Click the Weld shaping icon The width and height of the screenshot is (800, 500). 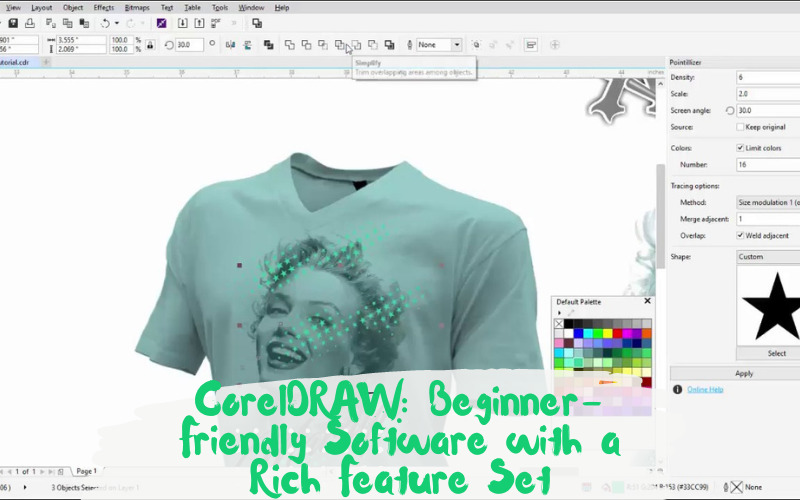pyautogui.click(x=289, y=45)
